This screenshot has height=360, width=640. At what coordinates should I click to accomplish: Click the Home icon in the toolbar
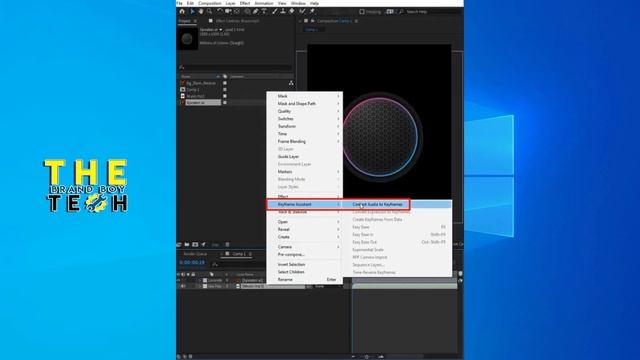182,11
